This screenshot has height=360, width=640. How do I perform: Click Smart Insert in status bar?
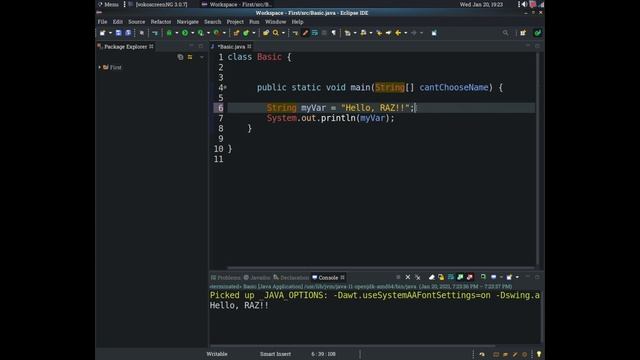point(276,354)
